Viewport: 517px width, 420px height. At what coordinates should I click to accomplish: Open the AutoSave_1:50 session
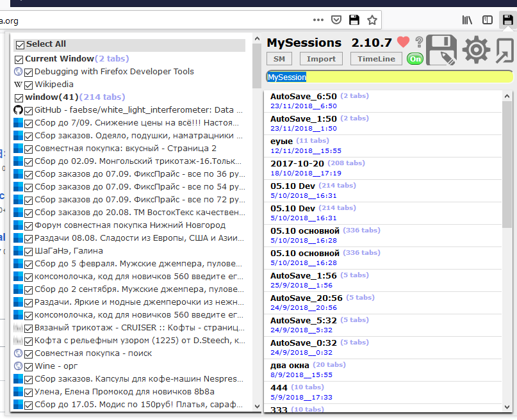click(383, 124)
